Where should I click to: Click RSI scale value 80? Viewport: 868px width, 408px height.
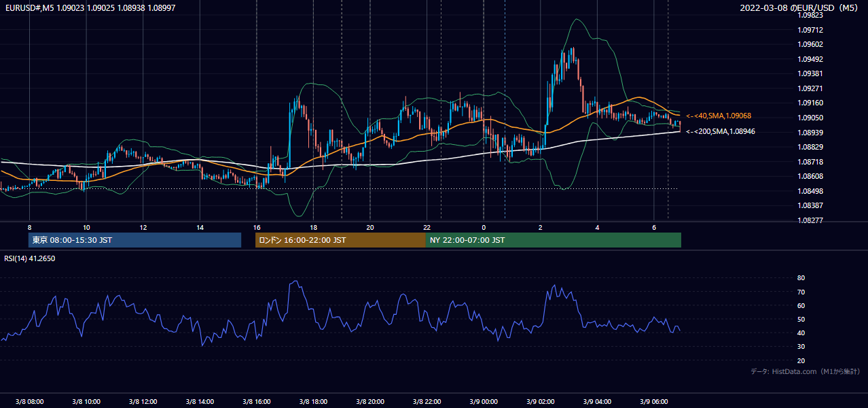coord(801,278)
